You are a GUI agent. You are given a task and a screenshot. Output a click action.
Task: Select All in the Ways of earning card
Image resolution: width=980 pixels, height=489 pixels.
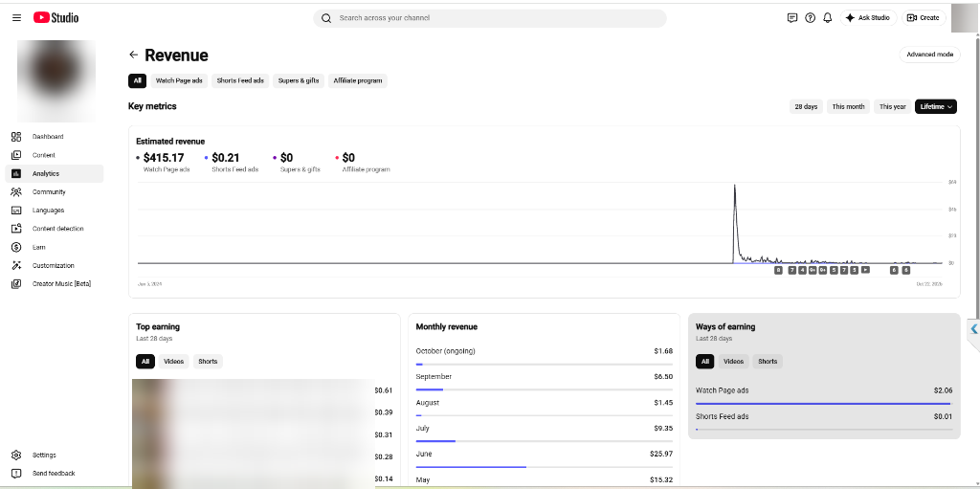pyautogui.click(x=705, y=362)
